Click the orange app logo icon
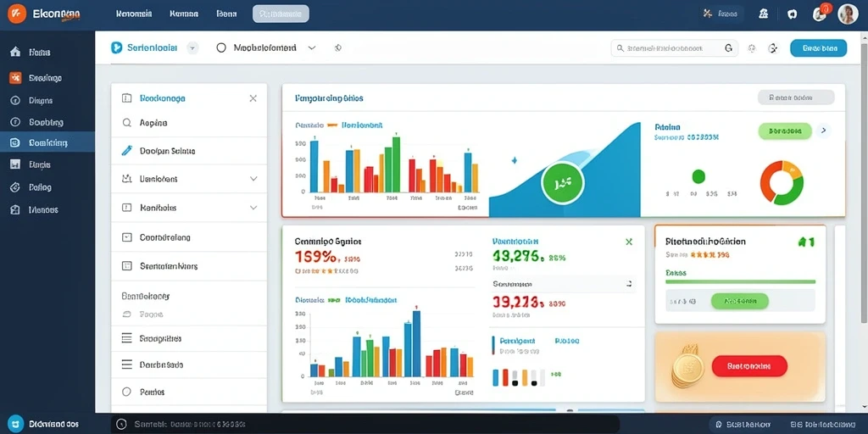 tap(17, 14)
